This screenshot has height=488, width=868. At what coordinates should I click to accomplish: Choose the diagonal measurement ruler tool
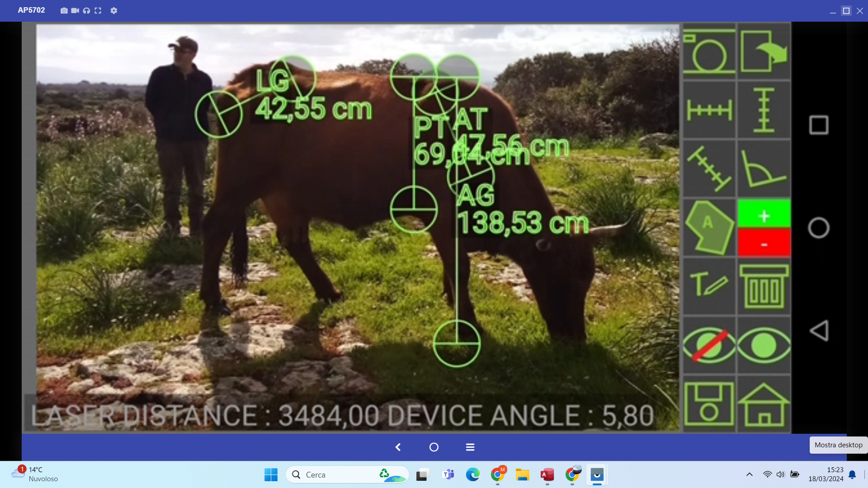click(708, 169)
